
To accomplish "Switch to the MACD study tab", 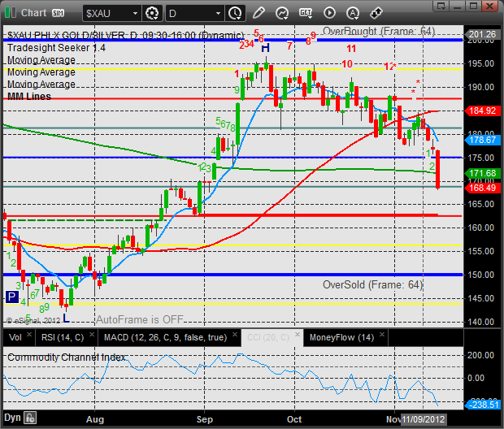I will [x=166, y=337].
